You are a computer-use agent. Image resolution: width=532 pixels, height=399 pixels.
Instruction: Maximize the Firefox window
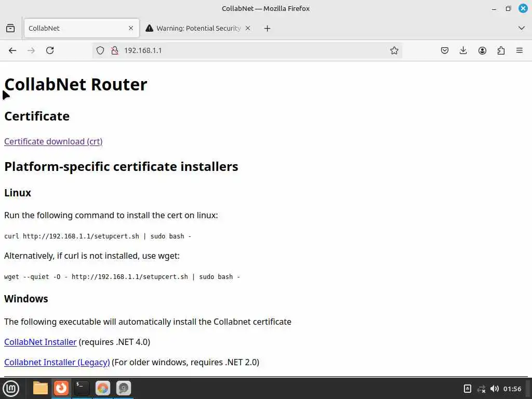point(508,9)
